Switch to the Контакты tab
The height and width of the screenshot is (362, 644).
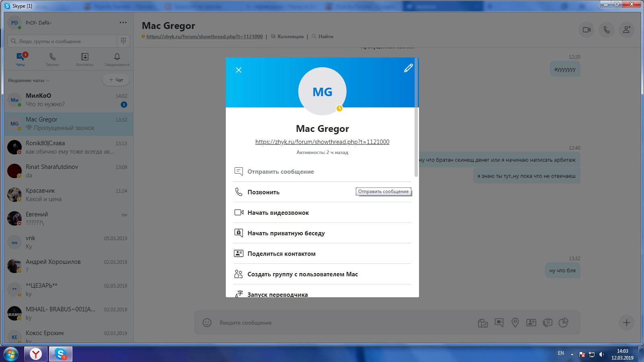coord(85,59)
